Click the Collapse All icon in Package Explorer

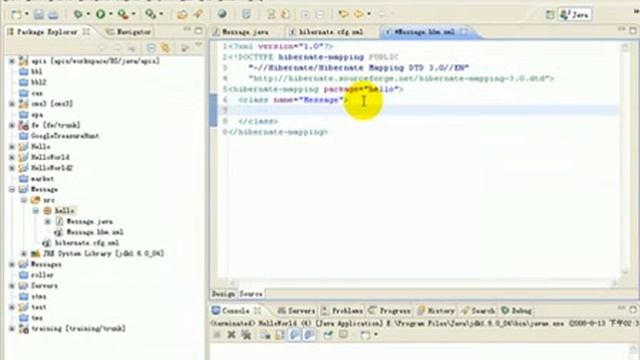[x=151, y=48]
